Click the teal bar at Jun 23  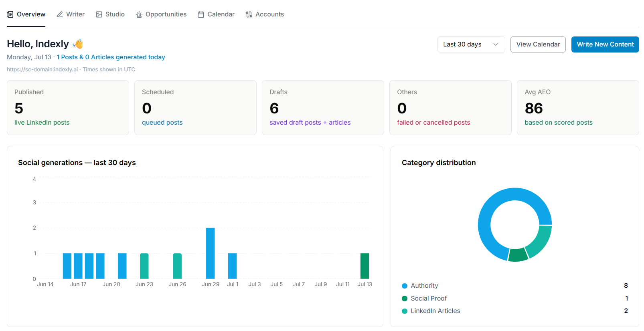click(144, 266)
